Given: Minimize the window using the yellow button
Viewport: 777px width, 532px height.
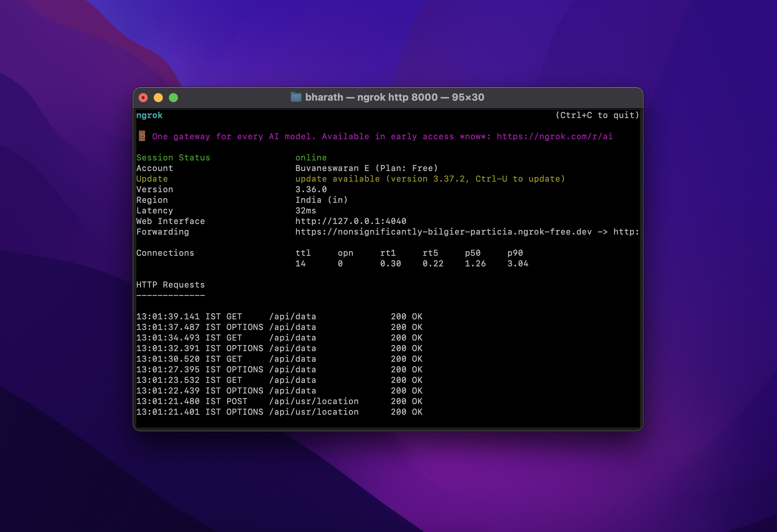Looking at the screenshot, I should (x=158, y=98).
